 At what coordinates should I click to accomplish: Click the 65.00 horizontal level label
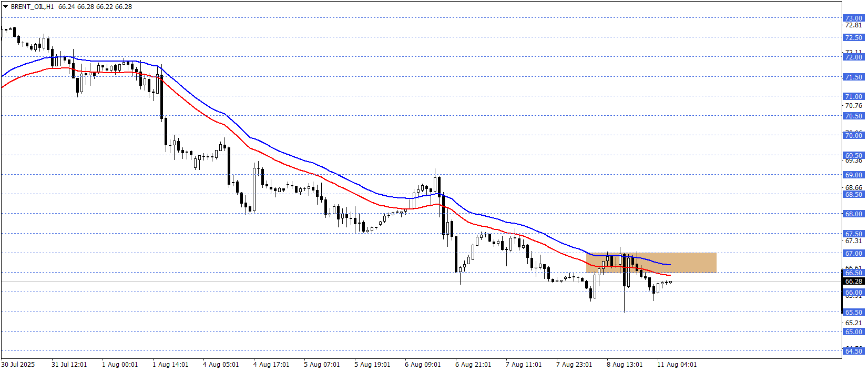[x=854, y=332]
